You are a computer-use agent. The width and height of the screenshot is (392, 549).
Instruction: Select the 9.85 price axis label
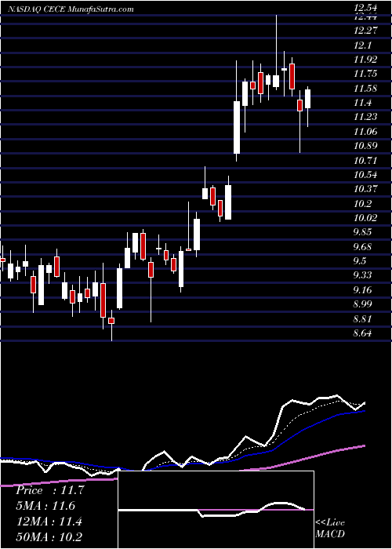(362, 232)
